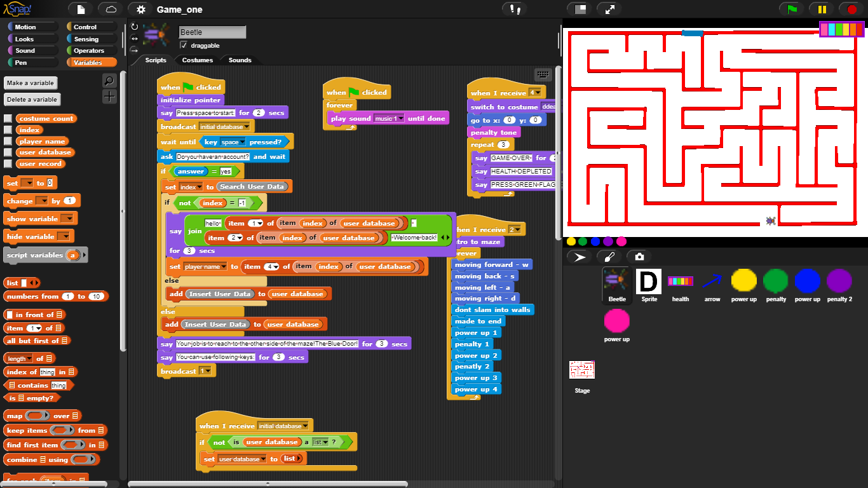Create a new sprite from camera
The width and height of the screenshot is (868, 488).
click(639, 256)
